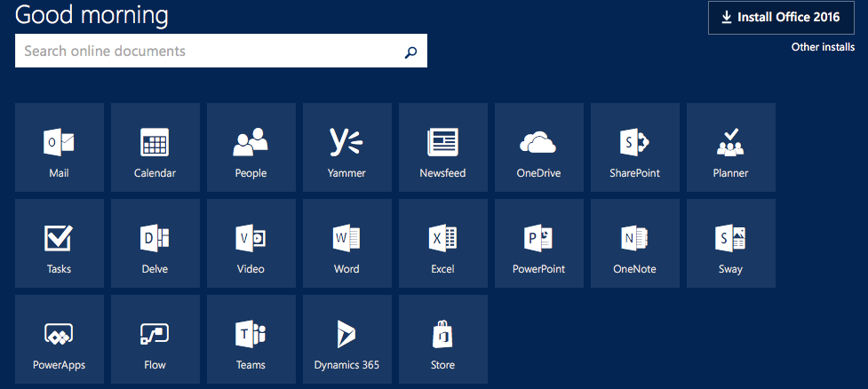Click the Install Office 2016 button
This screenshot has width=868, height=389.
click(781, 18)
